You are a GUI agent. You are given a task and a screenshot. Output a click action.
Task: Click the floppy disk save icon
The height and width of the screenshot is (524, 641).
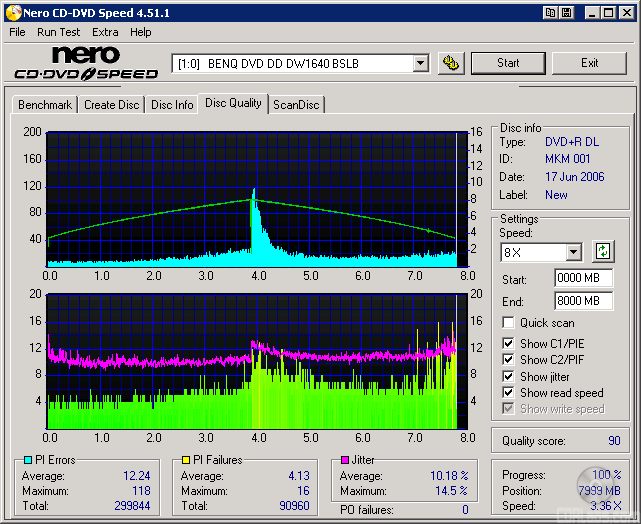pyautogui.click(x=566, y=12)
